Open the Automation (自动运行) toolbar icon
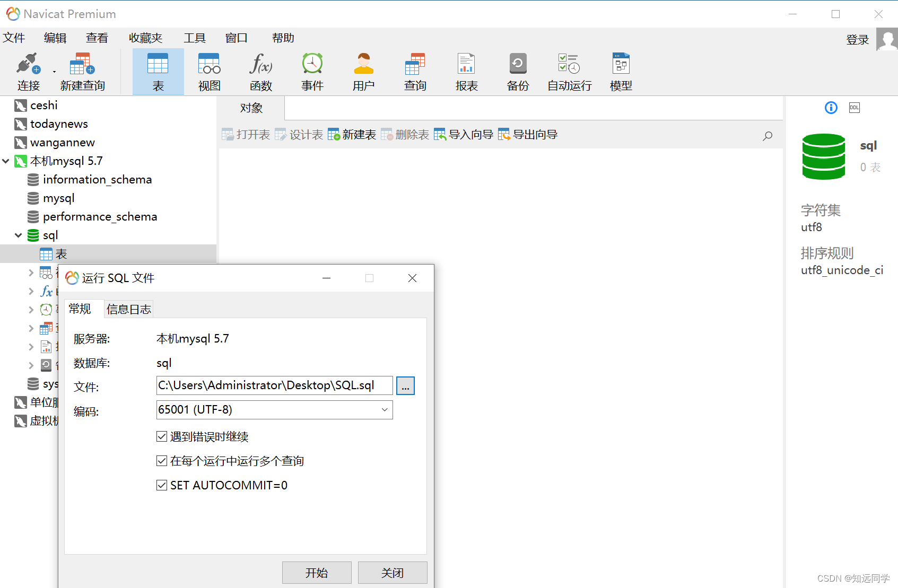This screenshot has height=588, width=898. tap(569, 72)
